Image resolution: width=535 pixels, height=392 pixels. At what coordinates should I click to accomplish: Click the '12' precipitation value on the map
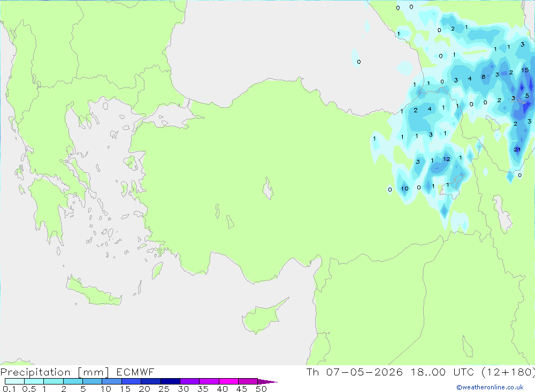tap(447, 159)
